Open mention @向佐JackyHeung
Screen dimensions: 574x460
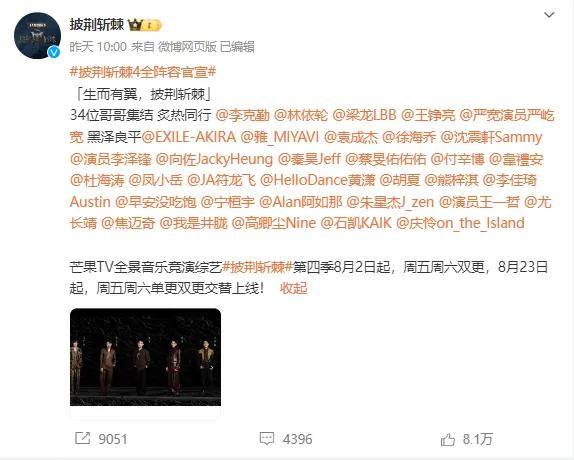(x=214, y=159)
